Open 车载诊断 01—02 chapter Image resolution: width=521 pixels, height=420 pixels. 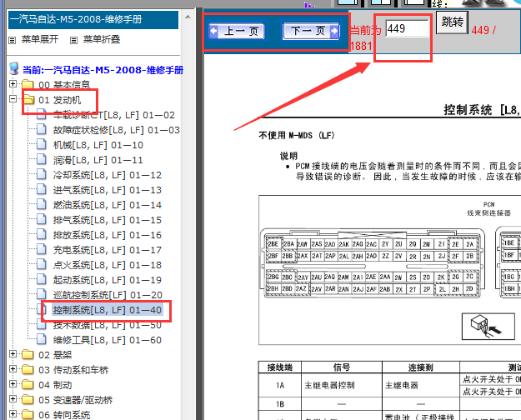tap(114, 115)
